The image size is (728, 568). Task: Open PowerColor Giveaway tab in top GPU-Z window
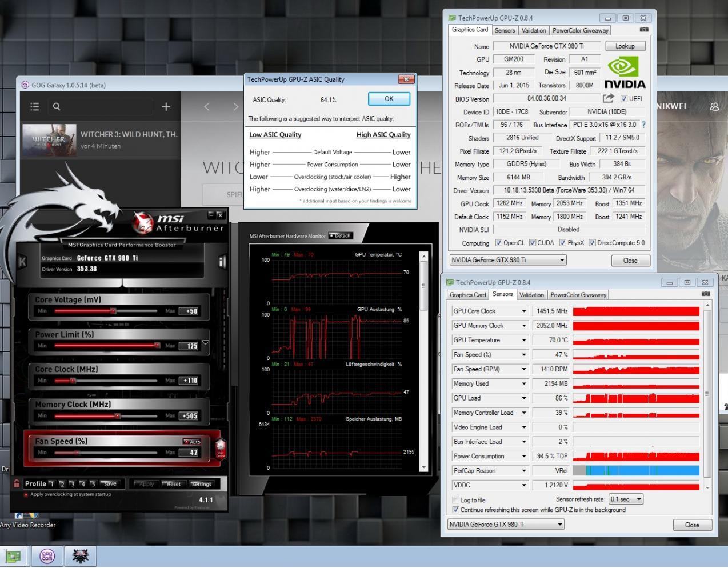580,30
